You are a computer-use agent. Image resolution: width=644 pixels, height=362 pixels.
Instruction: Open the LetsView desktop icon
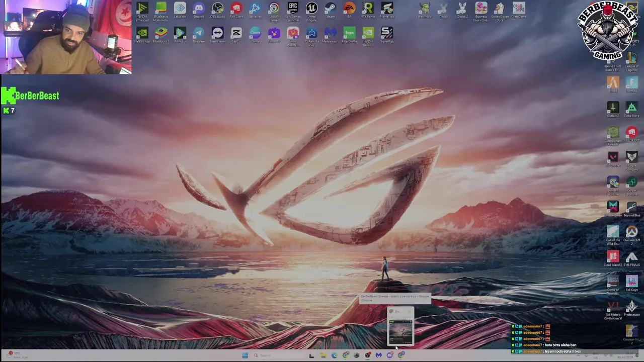(x=180, y=11)
